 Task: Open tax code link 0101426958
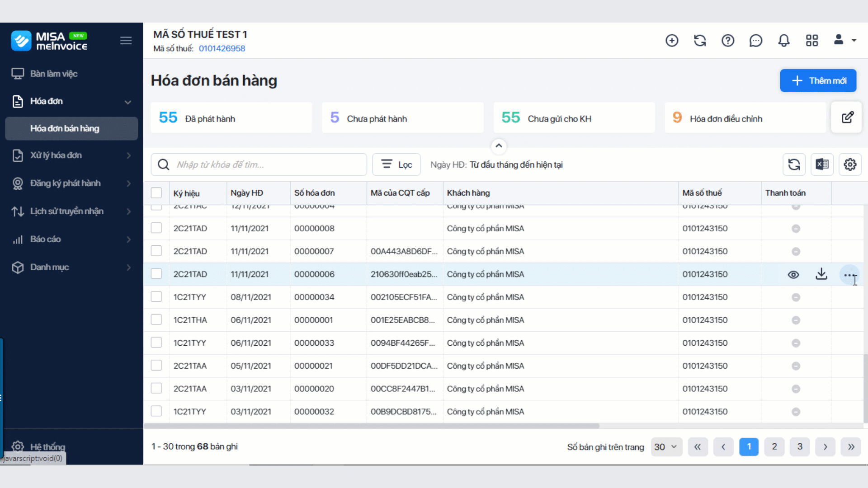(222, 48)
